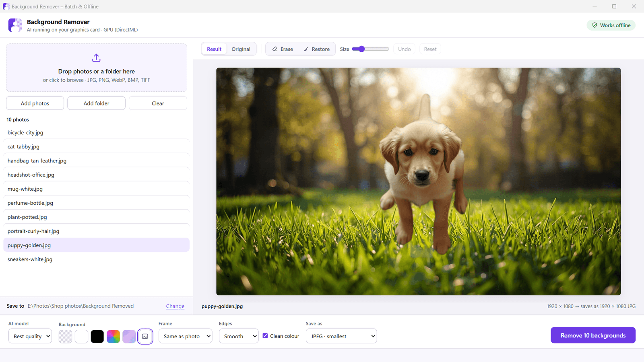Click the Change save folder link
Image resolution: width=644 pixels, height=362 pixels.
[x=175, y=306]
